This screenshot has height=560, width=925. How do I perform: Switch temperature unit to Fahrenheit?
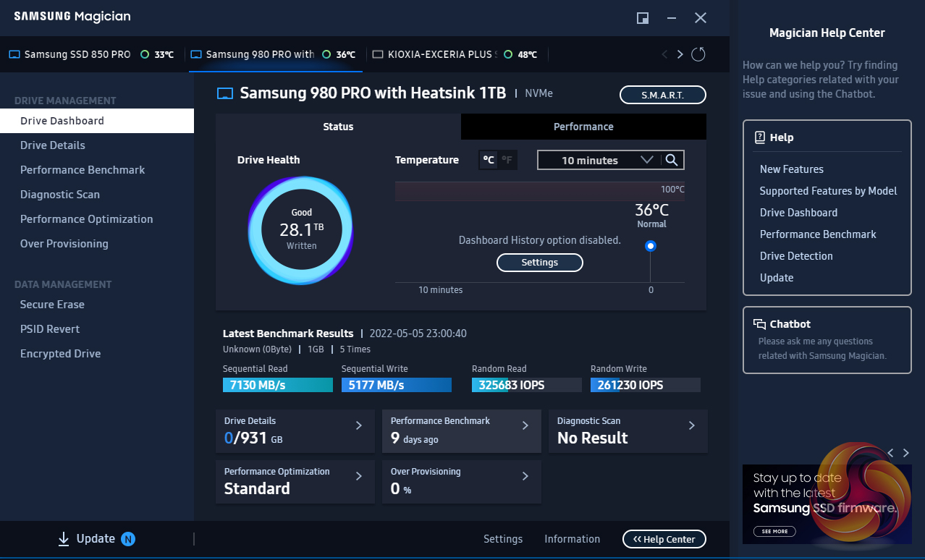[x=507, y=160]
